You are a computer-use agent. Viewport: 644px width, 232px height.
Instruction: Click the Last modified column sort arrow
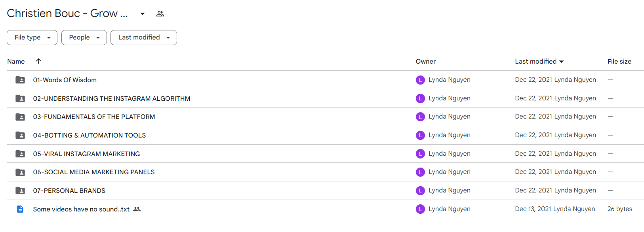coord(561,62)
